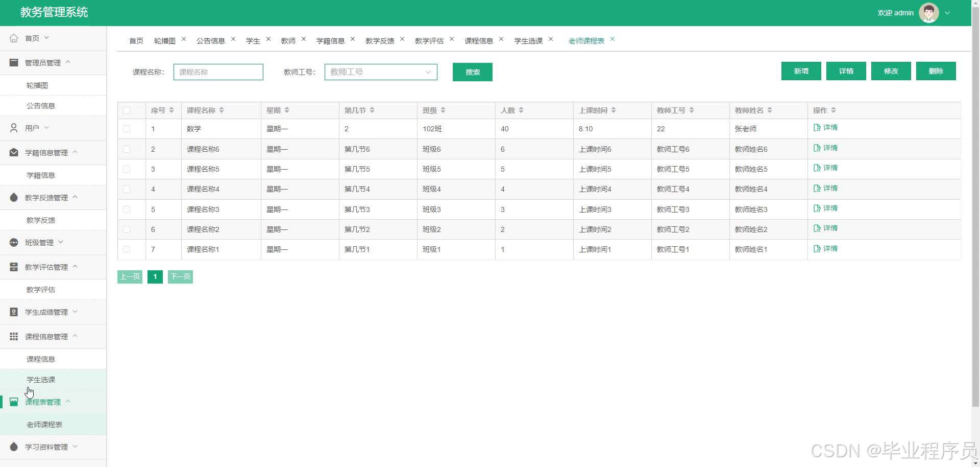Click the 学籍信息管理 envelope icon

(14, 152)
